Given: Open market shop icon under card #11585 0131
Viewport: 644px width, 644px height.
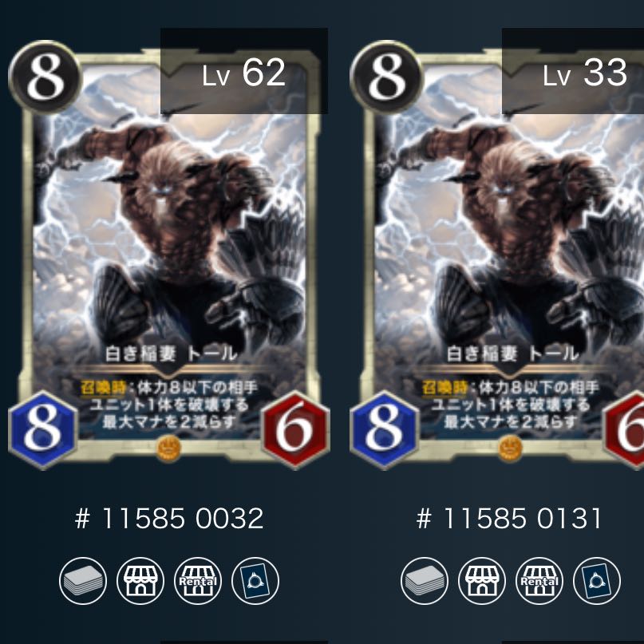Looking at the screenshot, I should click(482, 581).
